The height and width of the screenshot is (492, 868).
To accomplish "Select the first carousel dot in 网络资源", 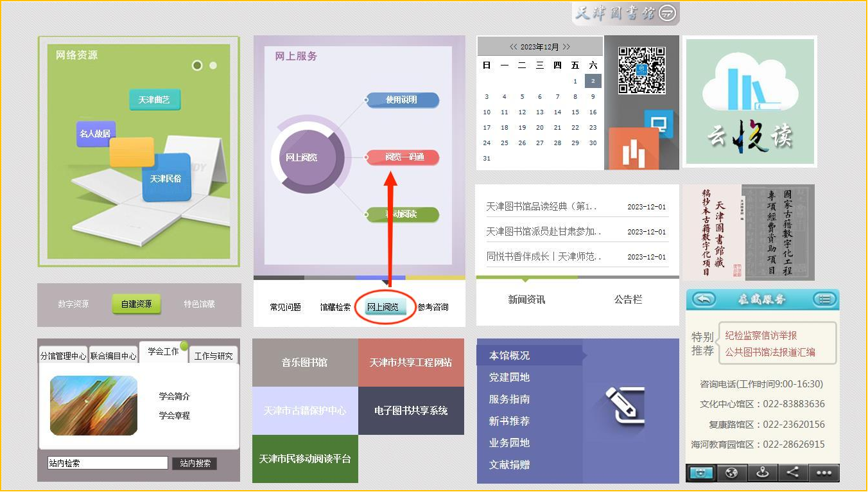I will (x=197, y=66).
